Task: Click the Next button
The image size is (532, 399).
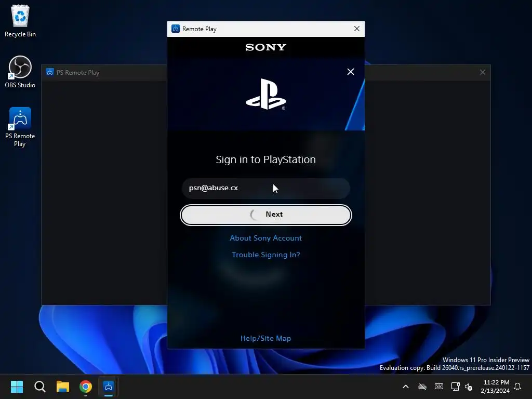Action: [x=265, y=215]
